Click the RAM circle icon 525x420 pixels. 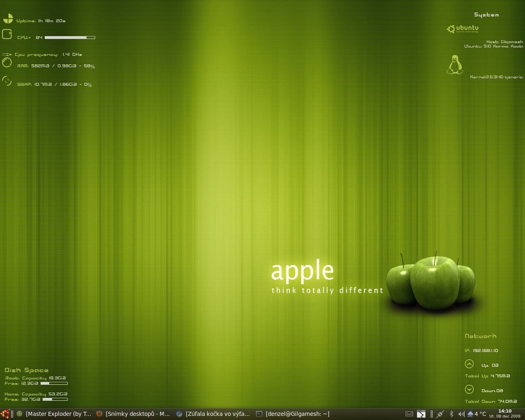[7, 62]
